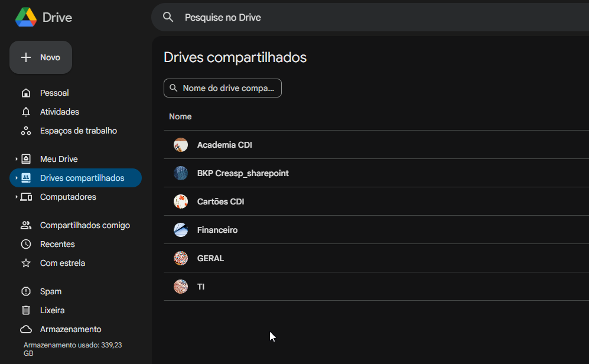Screen dimensions: 589x364
Task: Click the devices icon beside Computadores
Action: point(26,197)
